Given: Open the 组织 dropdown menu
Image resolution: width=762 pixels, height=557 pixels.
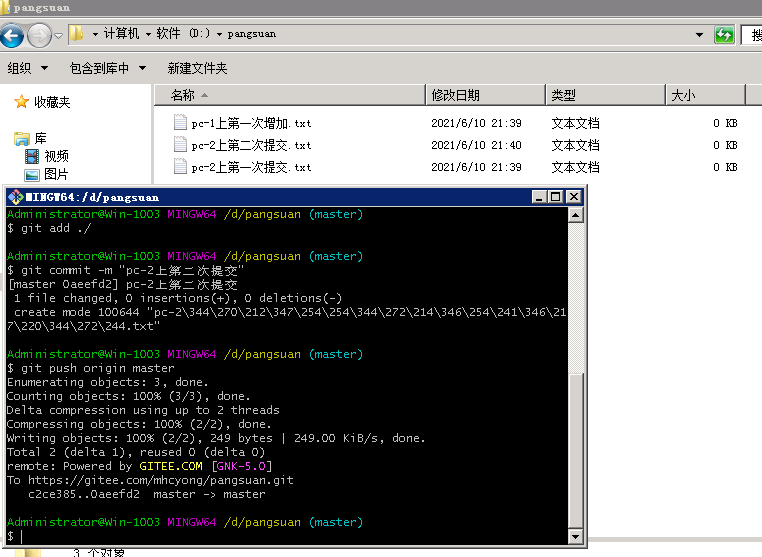Looking at the screenshot, I should [x=27, y=68].
